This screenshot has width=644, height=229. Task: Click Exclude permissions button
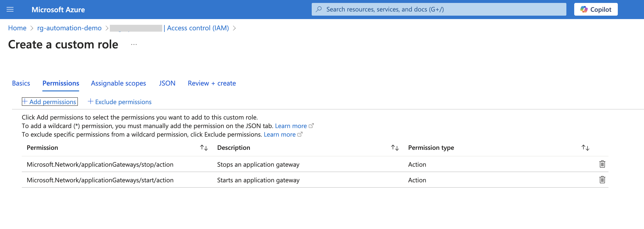pyautogui.click(x=119, y=101)
